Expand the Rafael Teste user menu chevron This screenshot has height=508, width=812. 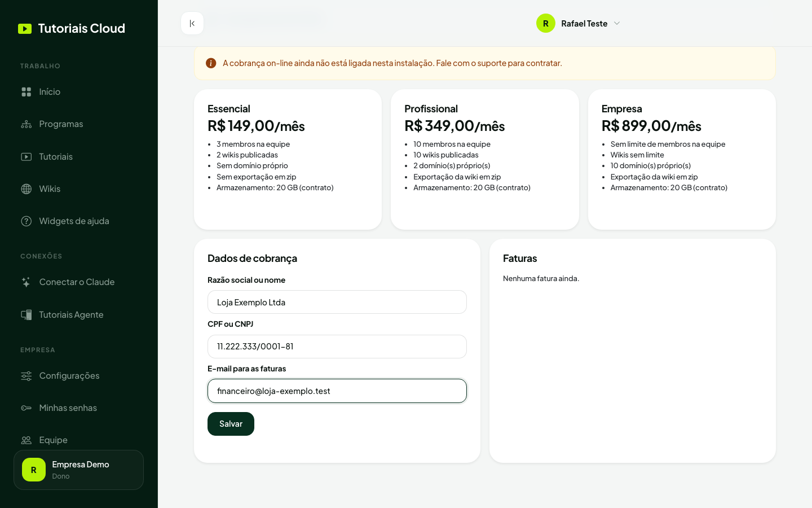(617, 23)
